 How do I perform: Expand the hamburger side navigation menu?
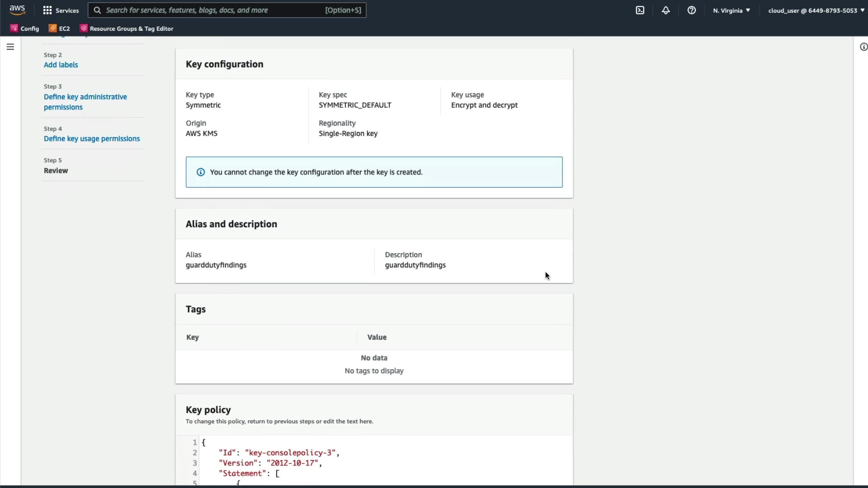10,47
